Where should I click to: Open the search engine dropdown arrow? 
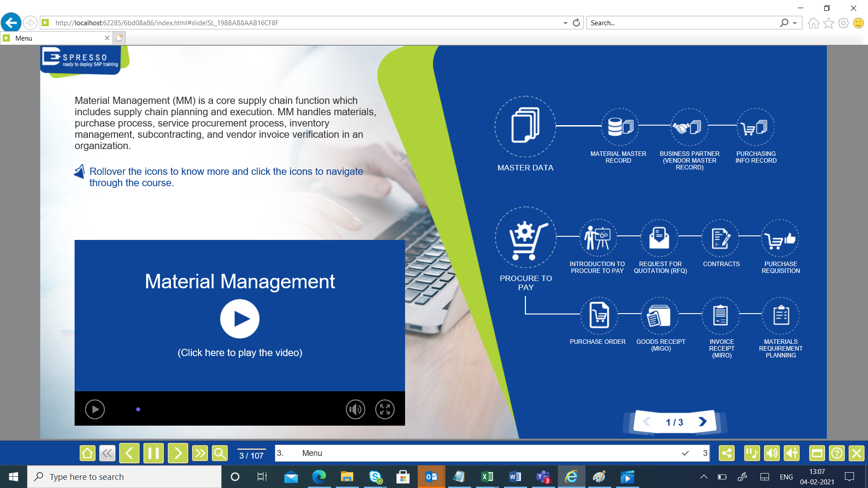pos(794,23)
